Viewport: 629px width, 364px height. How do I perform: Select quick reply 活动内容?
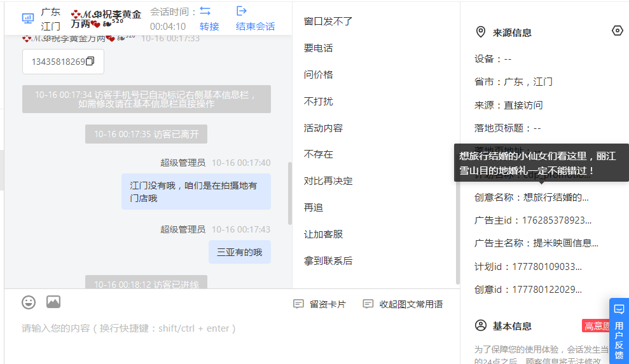tap(323, 128)
